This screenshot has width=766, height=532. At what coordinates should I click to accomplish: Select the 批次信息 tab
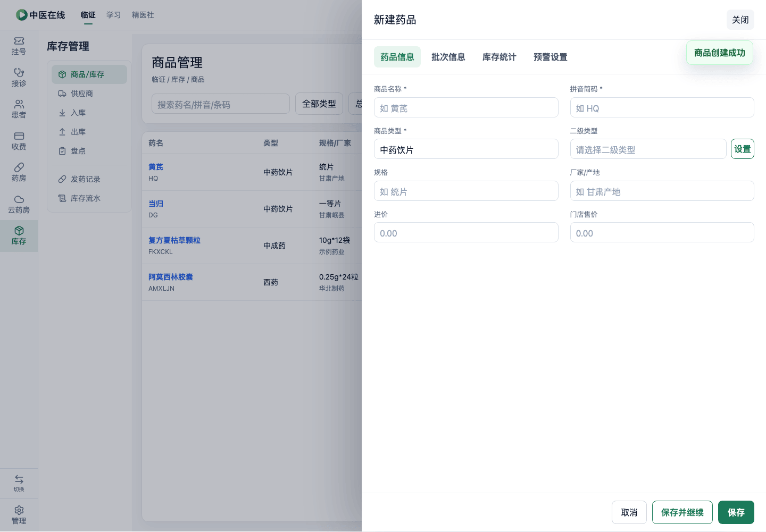pos(448,57)
